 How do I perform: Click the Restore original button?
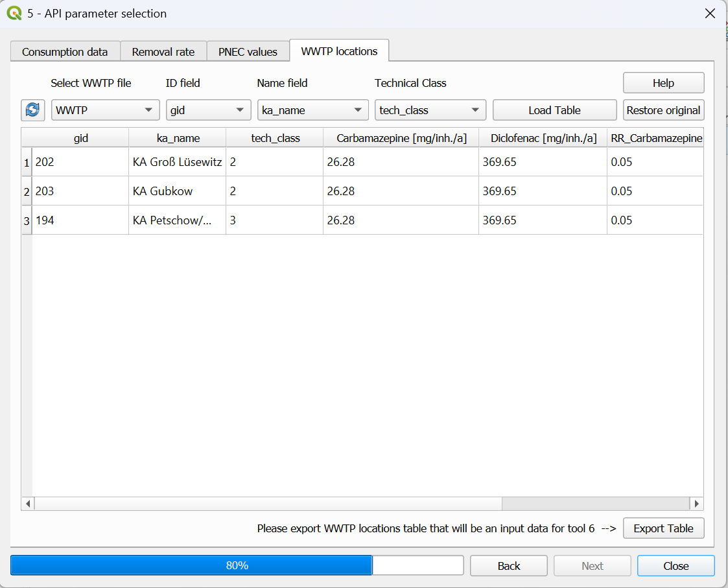pyautogui.click(x=663, y=110)
